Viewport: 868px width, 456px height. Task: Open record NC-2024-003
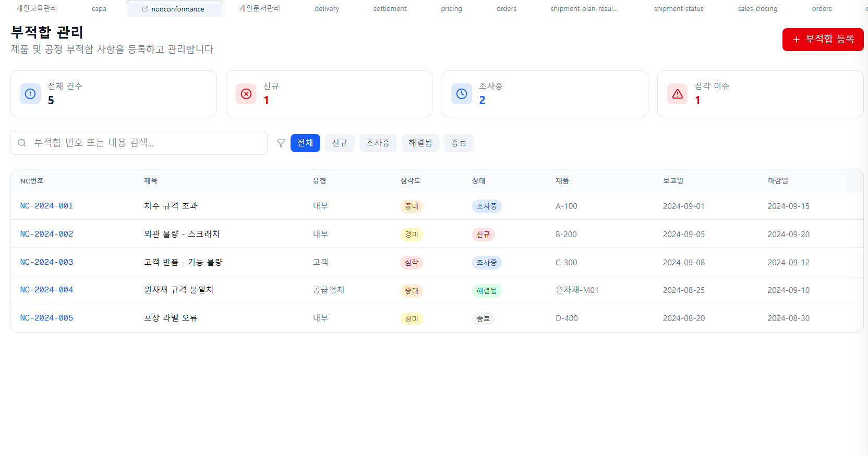(x=46, y=262)
